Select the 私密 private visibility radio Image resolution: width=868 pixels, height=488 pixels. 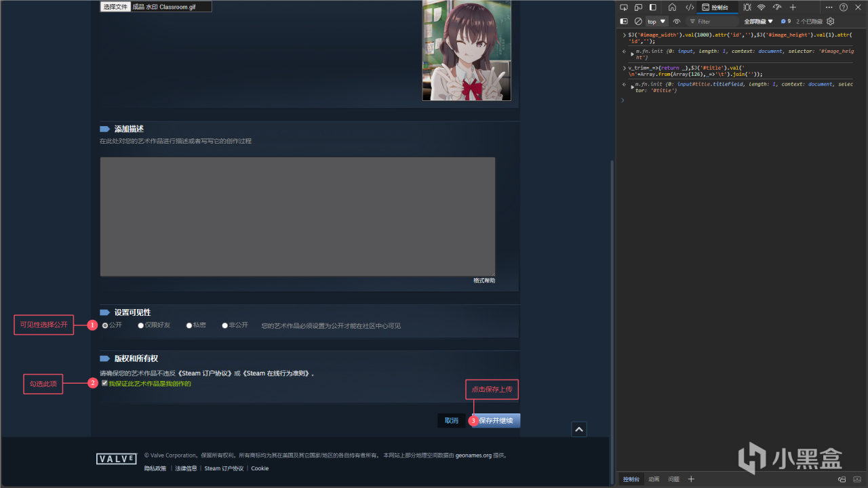[x=189, y=325]
